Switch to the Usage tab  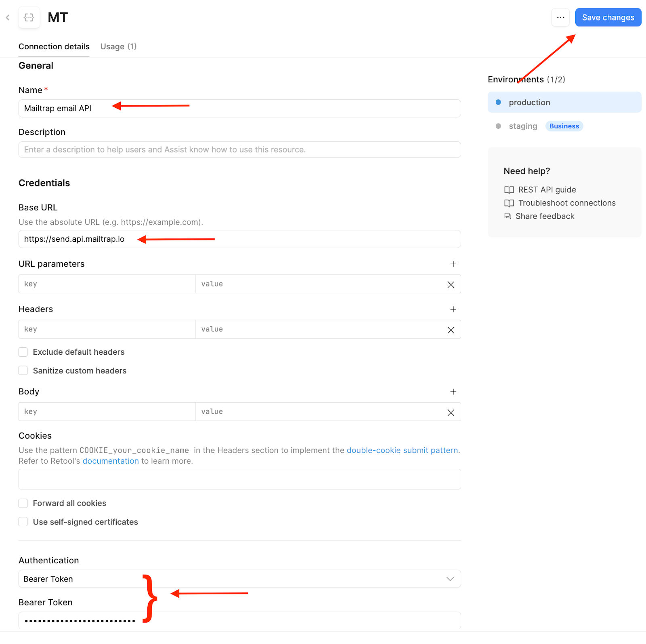pyautogui.click(x=118, y=46)
